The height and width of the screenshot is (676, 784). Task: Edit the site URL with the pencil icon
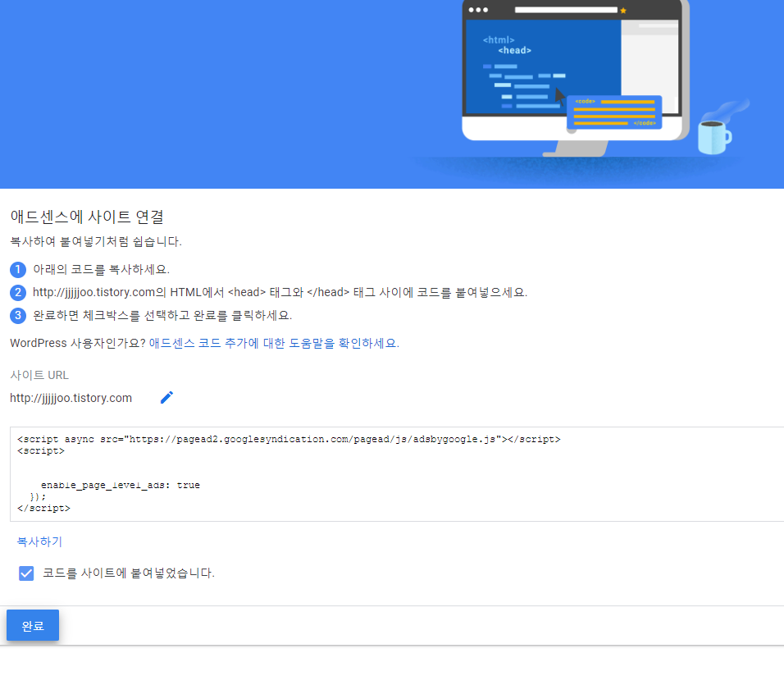166,397
